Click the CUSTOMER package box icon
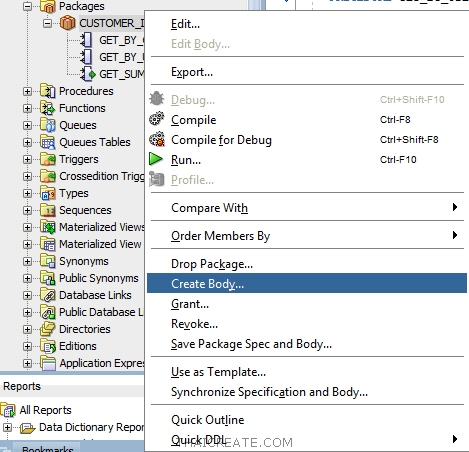Viewport: 469px width, 452px height. coord(68,23)
